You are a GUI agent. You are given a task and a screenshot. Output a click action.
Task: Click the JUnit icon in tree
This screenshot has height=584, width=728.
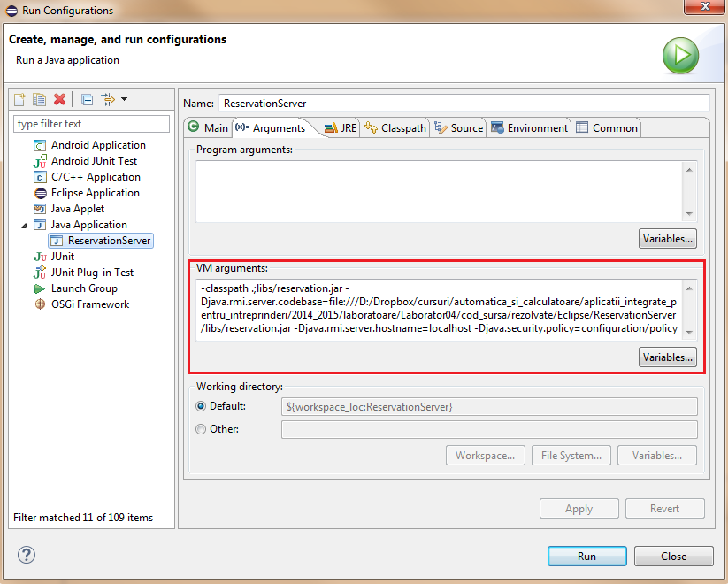(x=41, y=257)
